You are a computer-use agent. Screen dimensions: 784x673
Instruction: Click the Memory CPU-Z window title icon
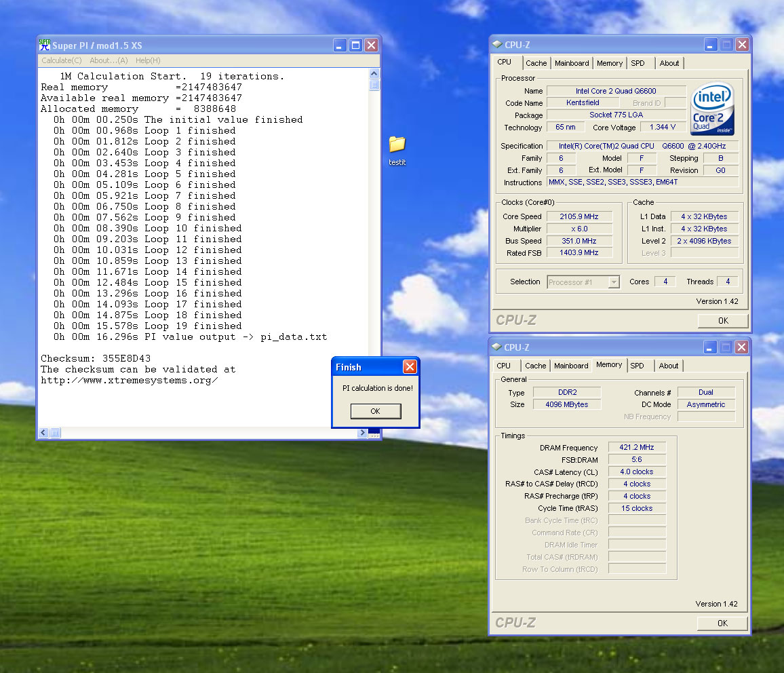(496, 347)
